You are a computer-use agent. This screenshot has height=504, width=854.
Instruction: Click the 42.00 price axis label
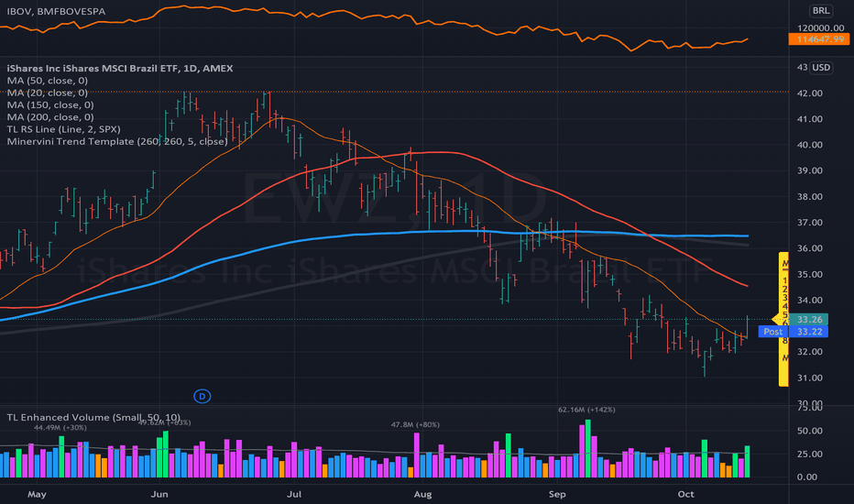pyautogui.click(x=809, y=93)
